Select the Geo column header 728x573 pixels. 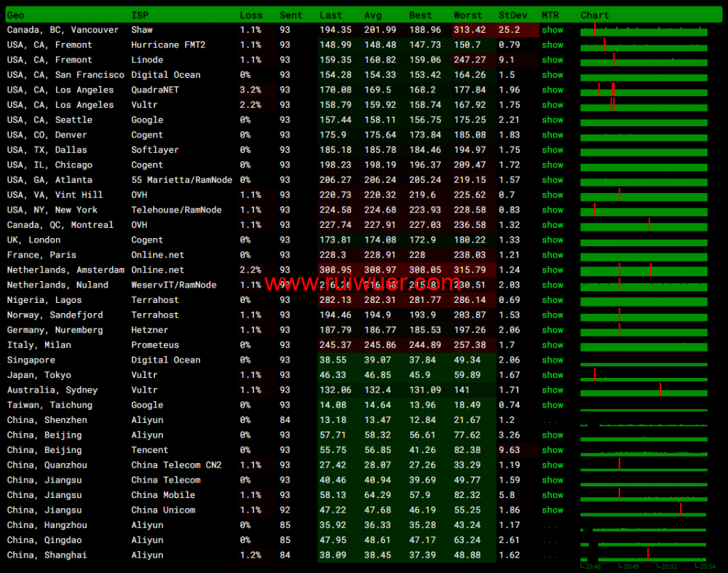(x=15, y=15)
